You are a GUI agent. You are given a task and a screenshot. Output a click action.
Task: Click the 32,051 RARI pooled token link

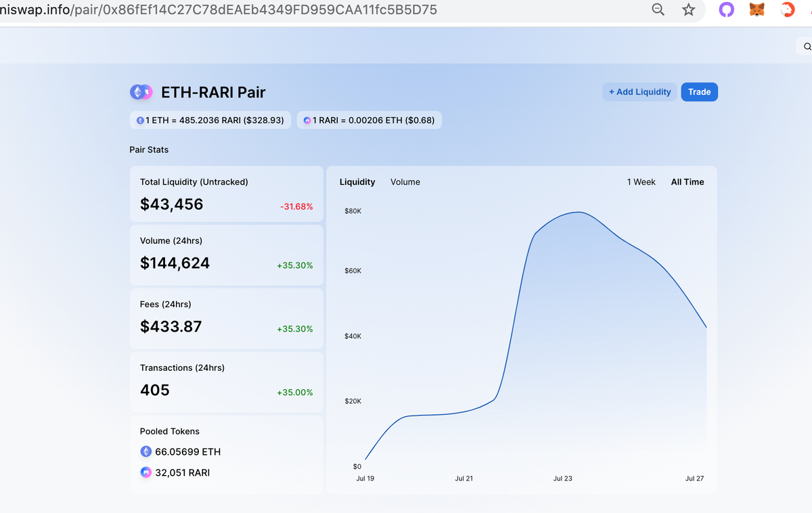point(183,472)
